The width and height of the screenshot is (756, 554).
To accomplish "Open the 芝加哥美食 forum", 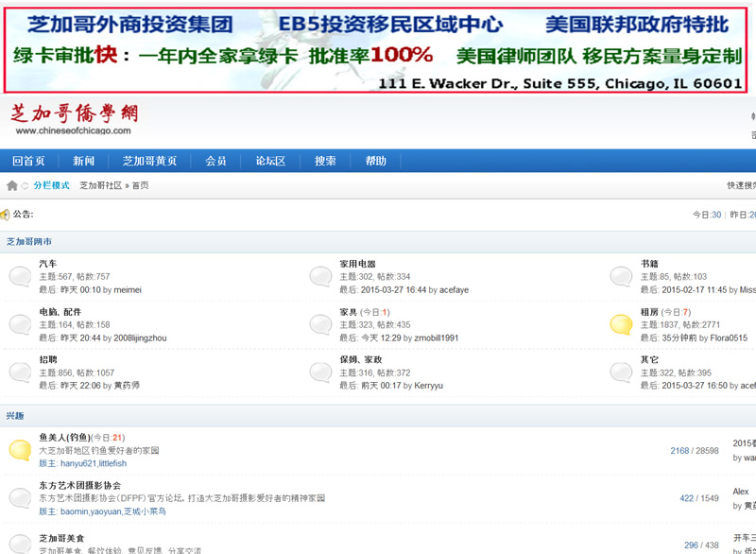I will click(x=66, y=539).
